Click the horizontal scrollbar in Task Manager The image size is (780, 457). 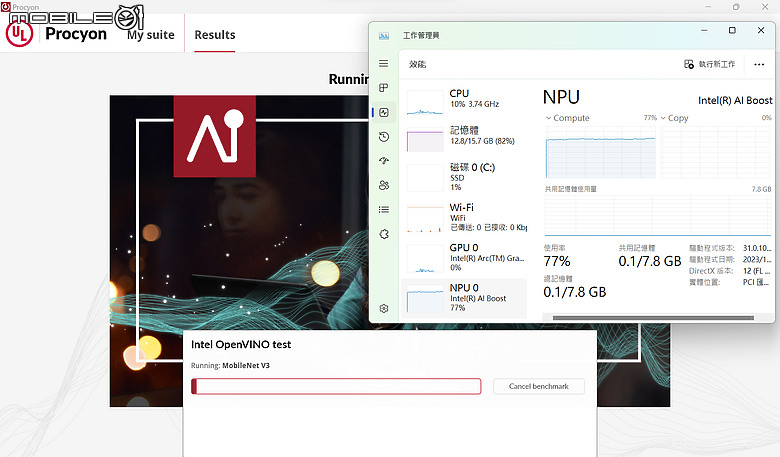point(653,318)
